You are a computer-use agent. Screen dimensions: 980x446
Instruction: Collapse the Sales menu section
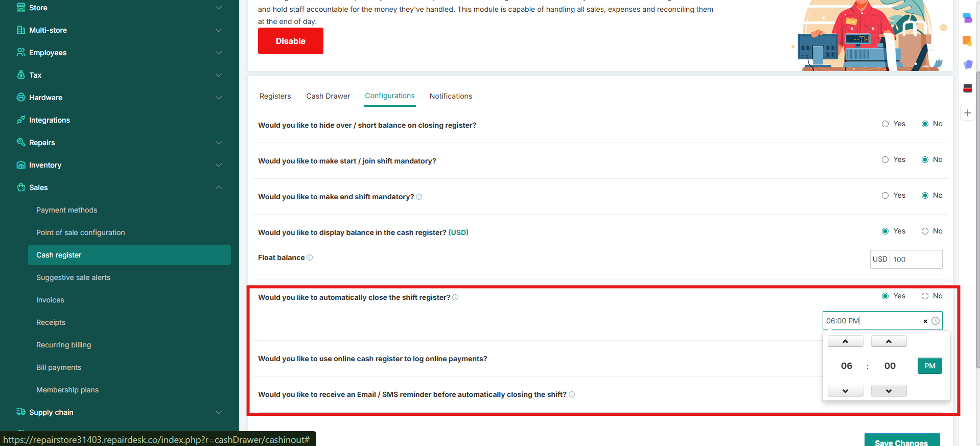click(x=219, y=187)
